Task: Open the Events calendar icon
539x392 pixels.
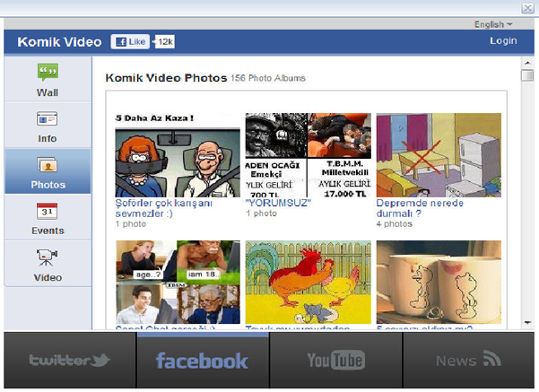Action: (48, 212)
